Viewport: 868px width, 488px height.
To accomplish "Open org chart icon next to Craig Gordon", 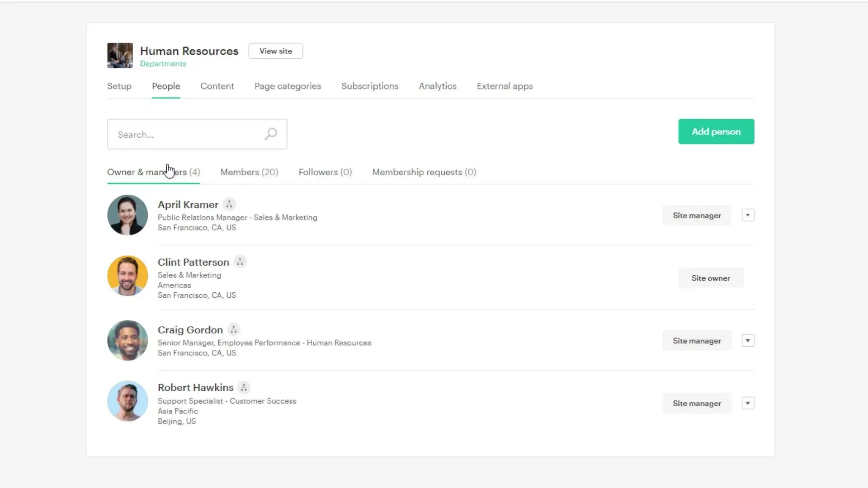I will point(234,329).
